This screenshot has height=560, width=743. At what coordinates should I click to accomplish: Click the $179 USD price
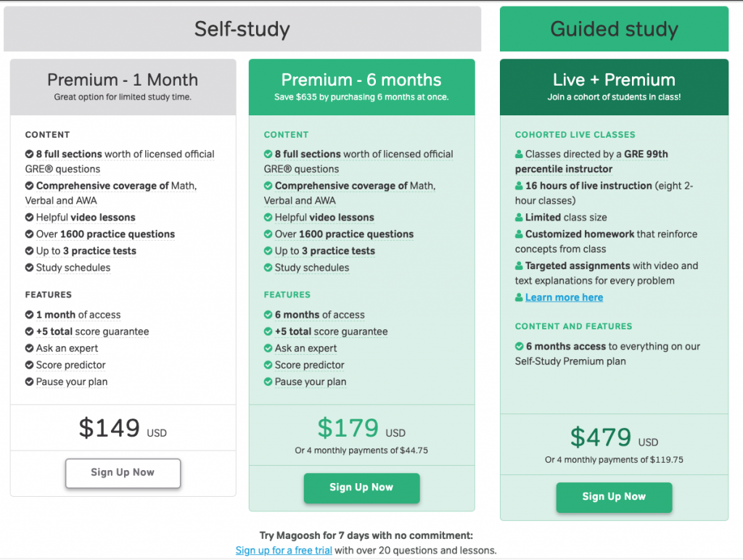[361, 428]
